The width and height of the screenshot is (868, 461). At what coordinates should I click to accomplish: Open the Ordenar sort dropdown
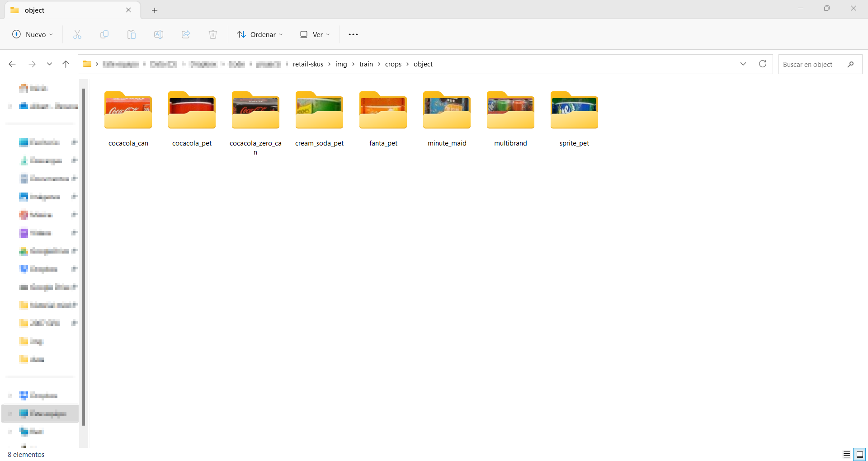[x=260, y=34]
